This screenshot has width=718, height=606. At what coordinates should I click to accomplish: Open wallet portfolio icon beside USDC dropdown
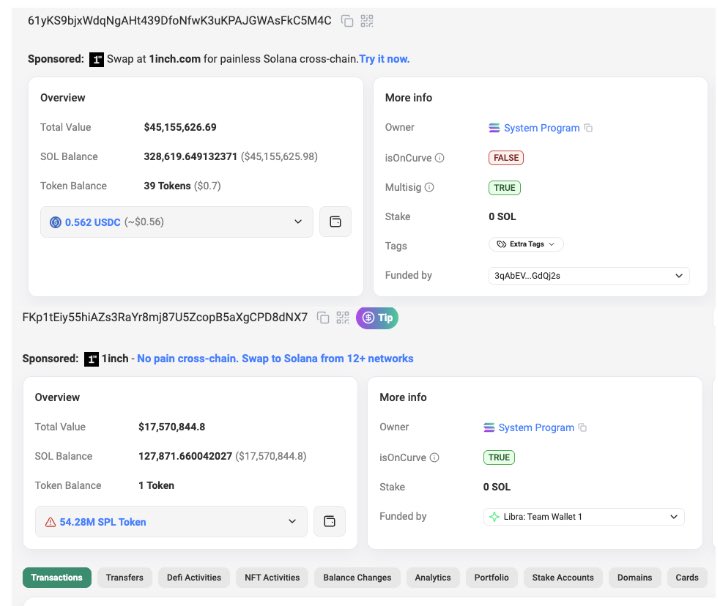pyautogui.click(x=335, y=222)
